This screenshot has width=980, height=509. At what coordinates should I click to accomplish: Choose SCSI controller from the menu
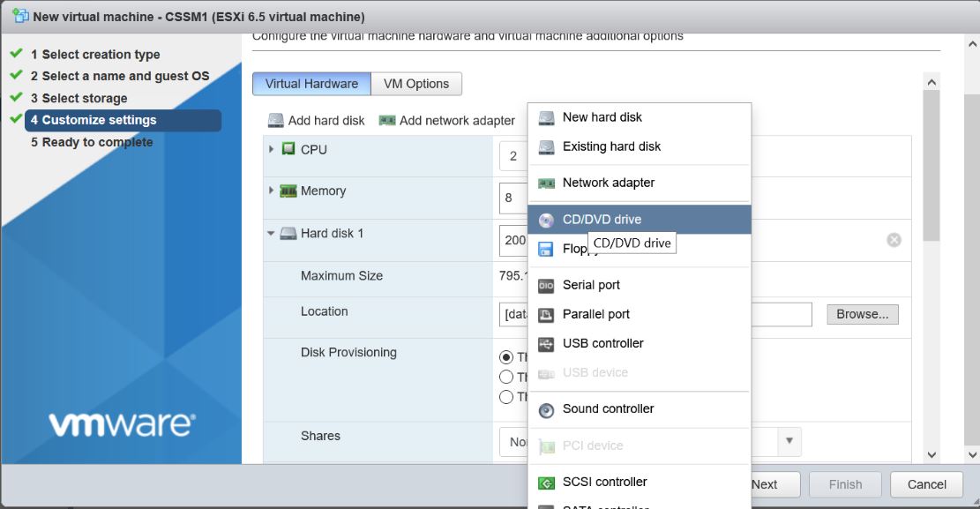point(640,483)
